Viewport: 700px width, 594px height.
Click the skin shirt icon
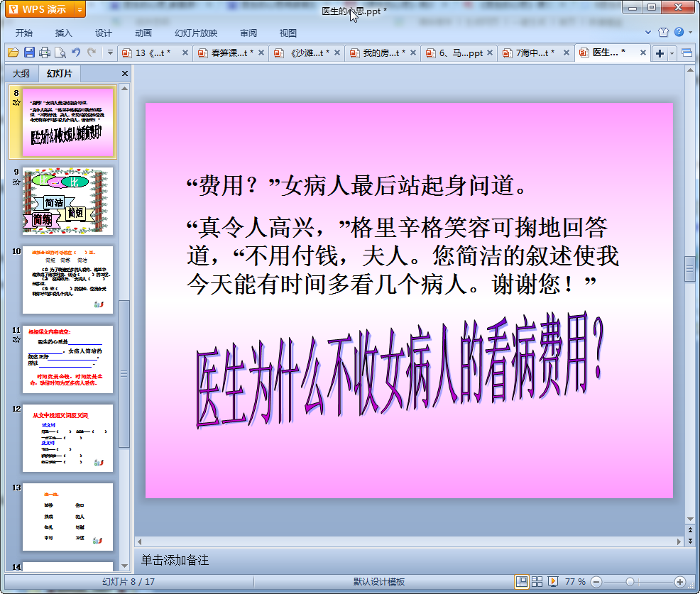tap(663, 32)
